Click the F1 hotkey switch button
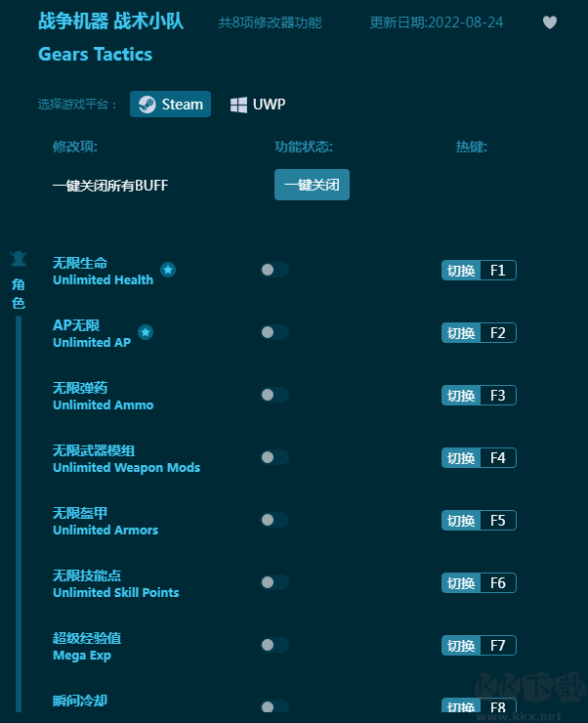 click(461, 271)
